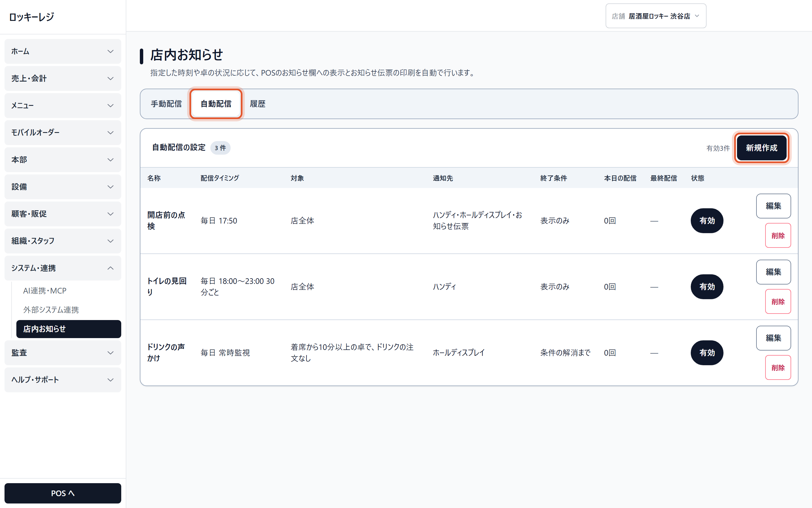Viewport: 812px width, 508px height.
Task: Toggle 有効 status for トイレの見回り
Action: [x=707, y=287]
